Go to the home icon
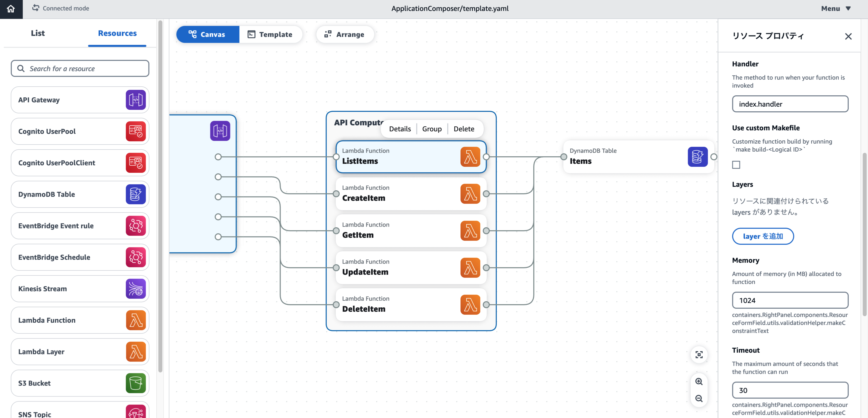This screenshot has width=868, height=418. pyautogui.click(x=11, y=9)
